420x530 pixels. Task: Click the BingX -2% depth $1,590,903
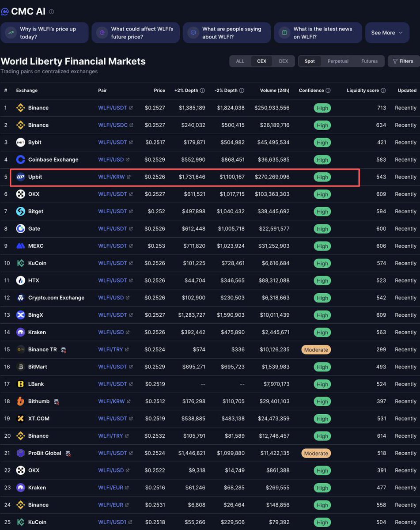click(x=231, y=315)
